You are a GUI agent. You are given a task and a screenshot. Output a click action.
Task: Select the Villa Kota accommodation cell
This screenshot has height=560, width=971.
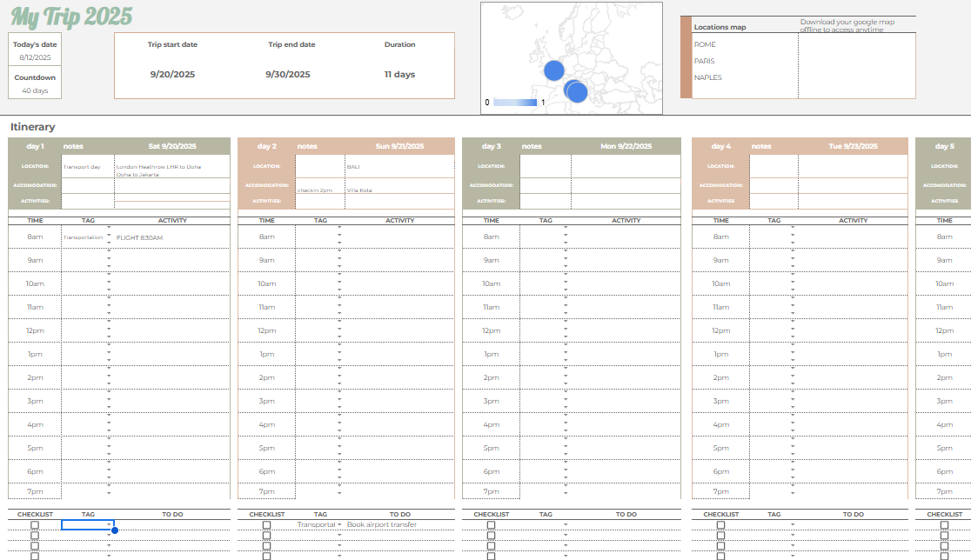pos(398,190)
